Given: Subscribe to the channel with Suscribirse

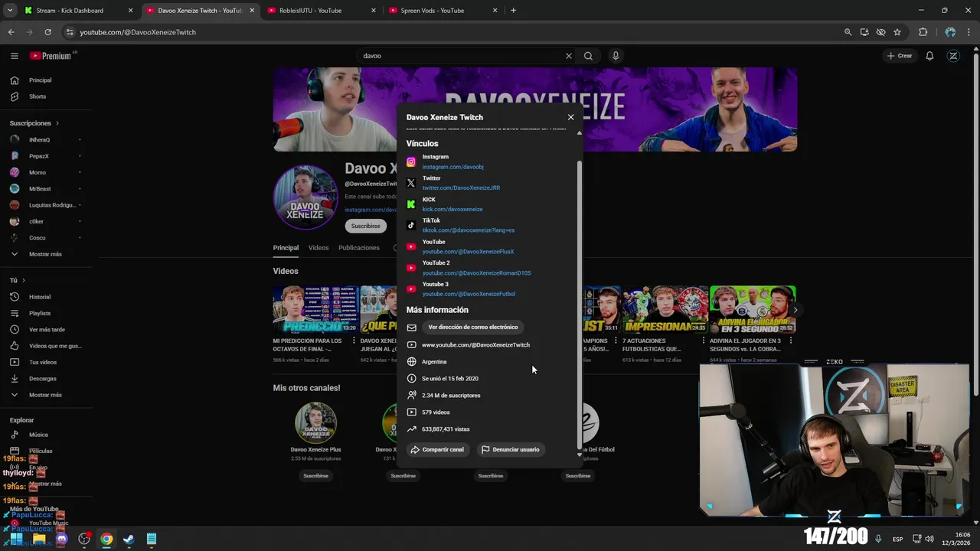Looking at the screenshot, I should [x=365, y=226].
